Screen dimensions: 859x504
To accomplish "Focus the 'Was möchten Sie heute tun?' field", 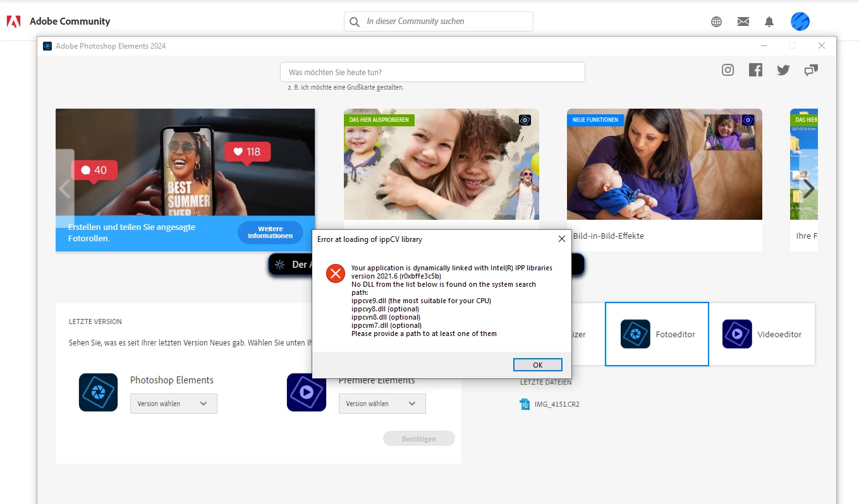I will pos(432,72).
